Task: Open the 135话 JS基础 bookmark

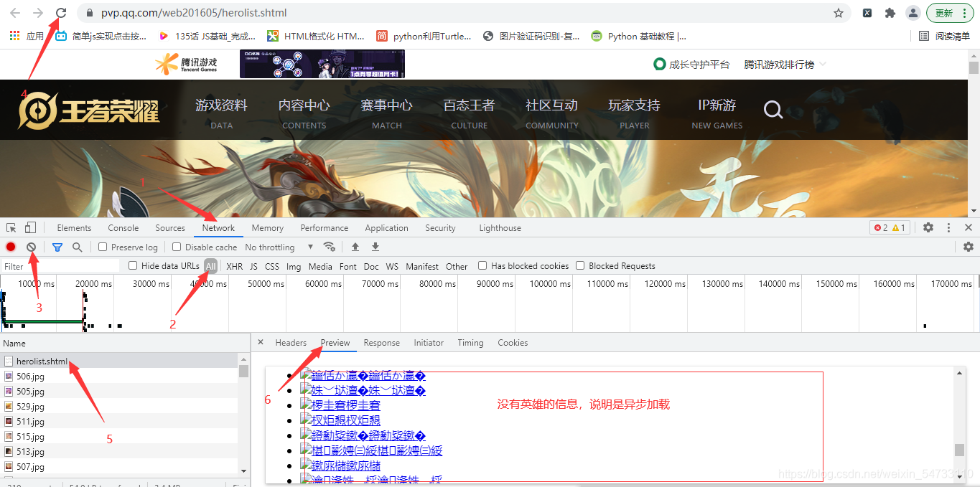Action: pyautogui.click(x=207, y=36)
